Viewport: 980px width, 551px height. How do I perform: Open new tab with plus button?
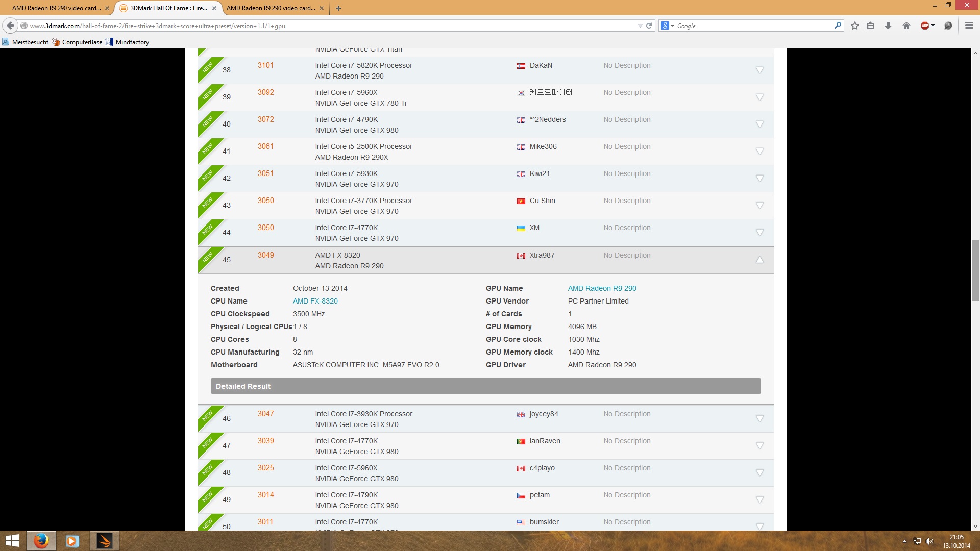click(338, 8)
